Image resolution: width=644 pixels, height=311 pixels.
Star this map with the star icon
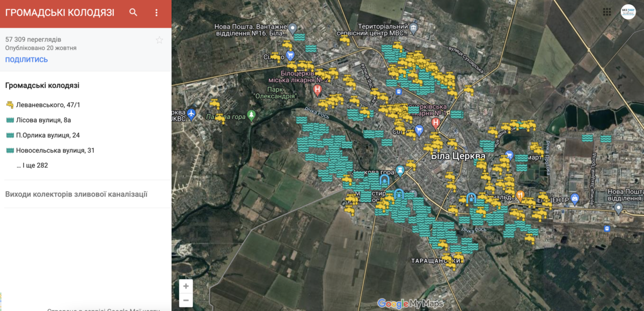(159, 40)
